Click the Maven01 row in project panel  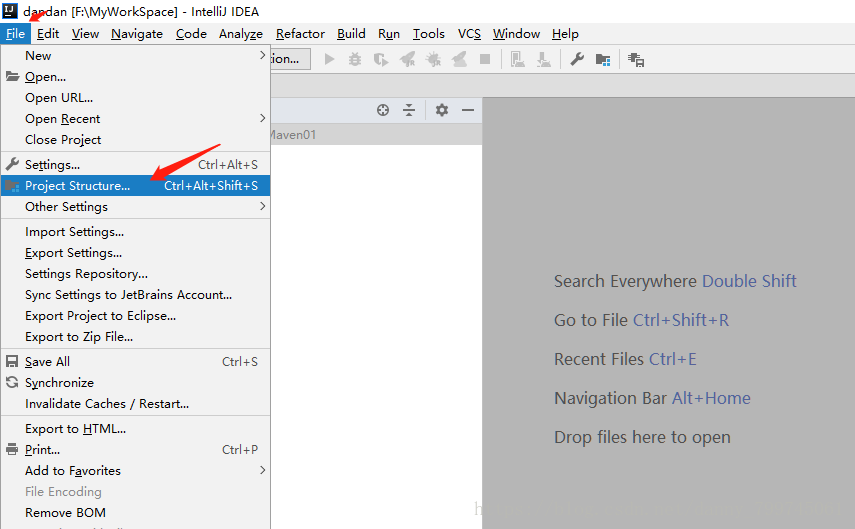(x=376, y=135)
